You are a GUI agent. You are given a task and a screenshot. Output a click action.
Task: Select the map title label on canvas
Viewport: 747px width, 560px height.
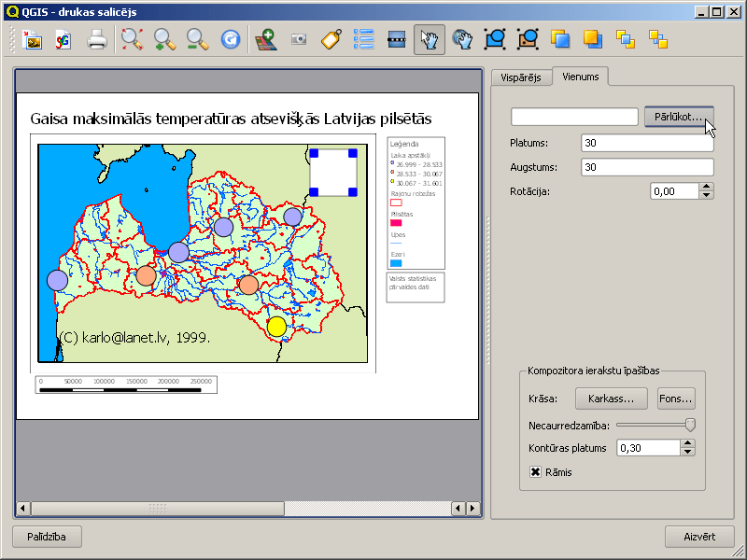pyautogui.click(x=231, y=119)
